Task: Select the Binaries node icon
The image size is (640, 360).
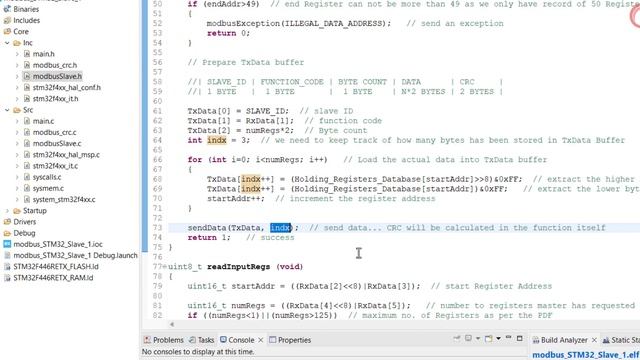Action: point(7,9)
